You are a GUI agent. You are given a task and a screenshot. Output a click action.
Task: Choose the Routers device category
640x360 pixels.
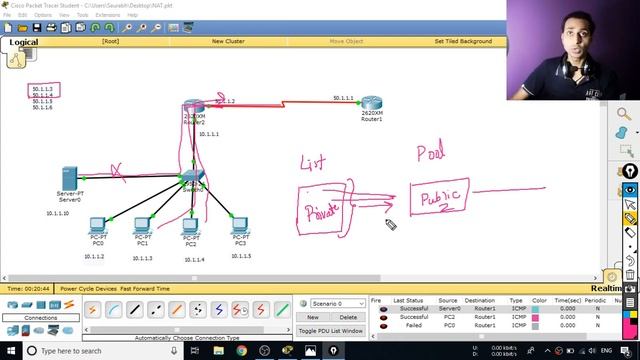click(x=13, y=305)
